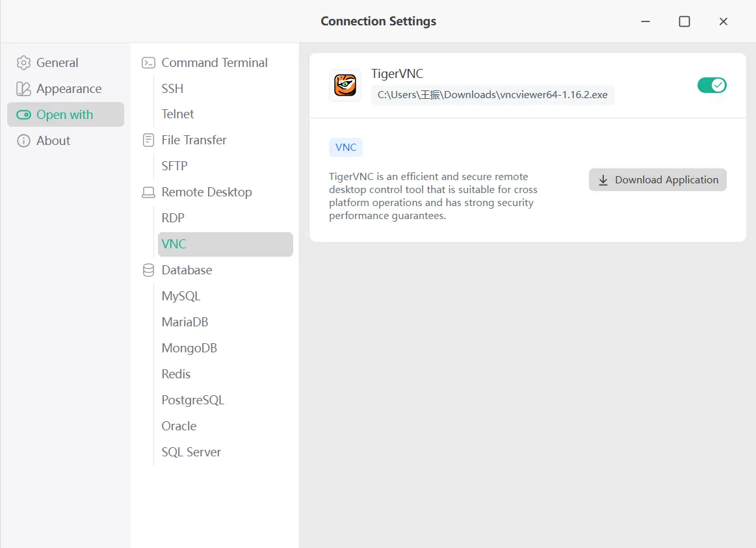Maximize the Connection Settings window
The width and height of the screenshot is (756, 548).
[x=684, y=21]
